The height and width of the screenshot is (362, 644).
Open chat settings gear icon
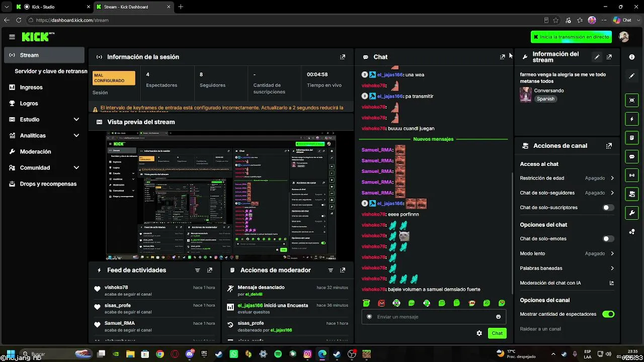479,333
